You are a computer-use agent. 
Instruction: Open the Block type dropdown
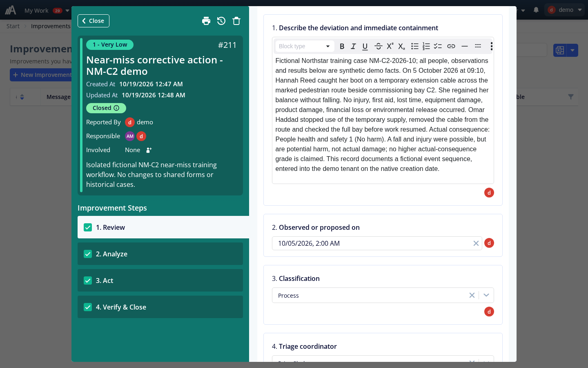click(305, 46)
